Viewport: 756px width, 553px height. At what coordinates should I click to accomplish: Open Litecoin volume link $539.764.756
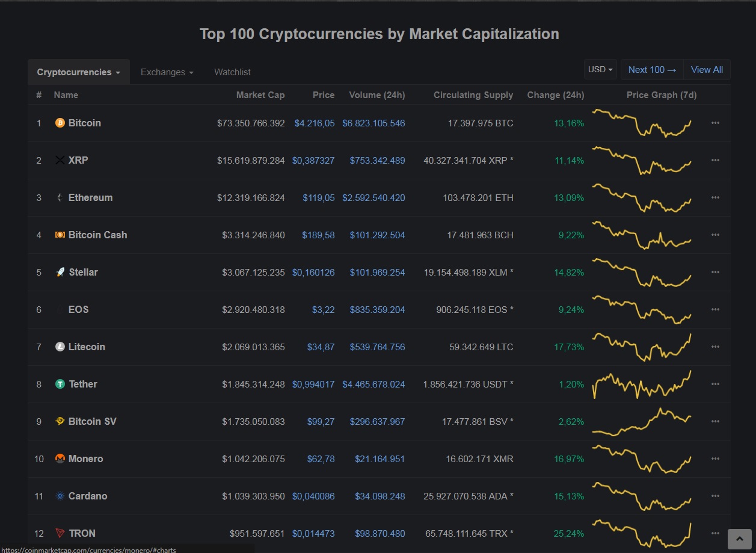click(x=377, y=347)
